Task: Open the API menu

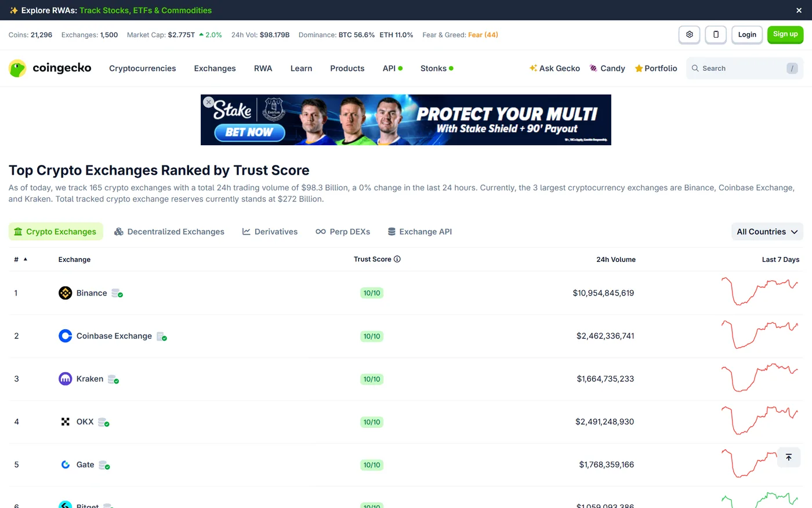Action: click(393, 68)
